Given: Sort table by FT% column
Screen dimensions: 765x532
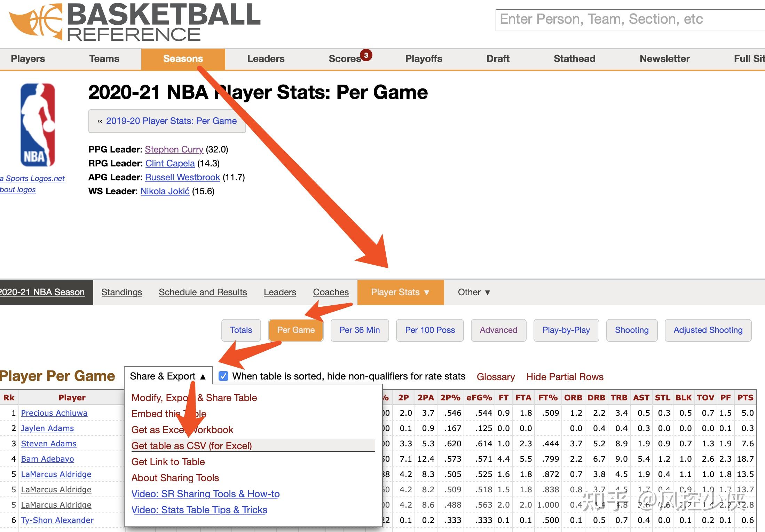Looking at the screenshot, I should (548, 398).
